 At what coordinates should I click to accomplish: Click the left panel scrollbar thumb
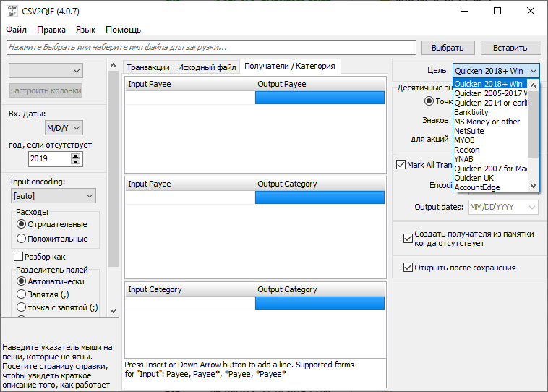[113, 169]
